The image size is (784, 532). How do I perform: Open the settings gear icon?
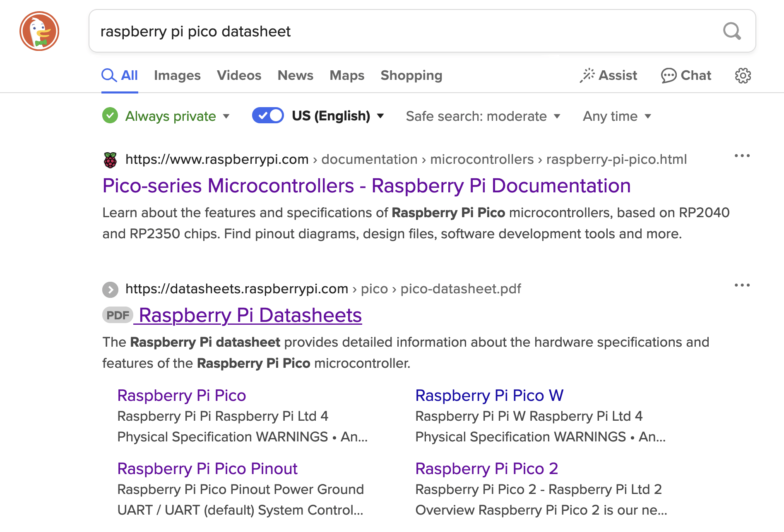pos(743,76)
